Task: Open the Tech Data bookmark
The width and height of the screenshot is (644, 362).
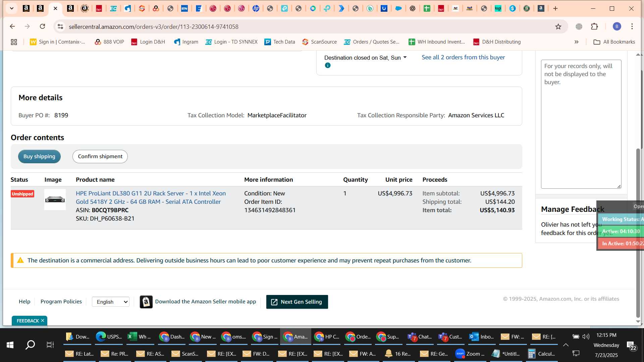Action: (x=280, y=42)
